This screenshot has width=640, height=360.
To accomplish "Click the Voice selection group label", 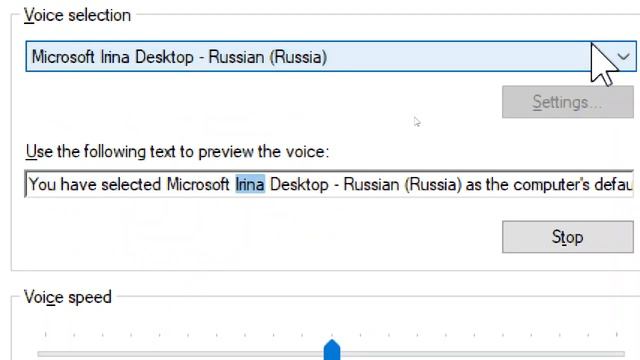I will click(78, 16).
